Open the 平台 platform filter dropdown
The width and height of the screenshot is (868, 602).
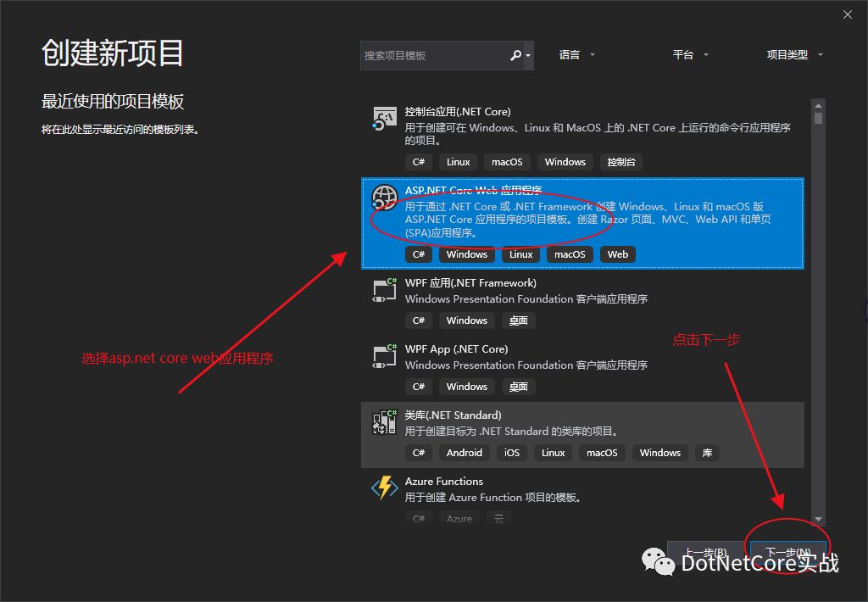click(x=690, y=55)
